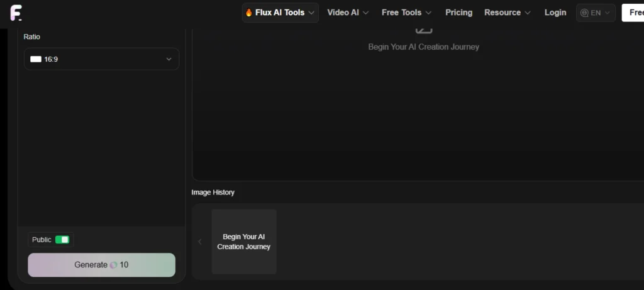This screenshot has height=290, width=644.
Task: Click the left arrow in Image History
Action: pyautogui.click(x=200, y=242)
